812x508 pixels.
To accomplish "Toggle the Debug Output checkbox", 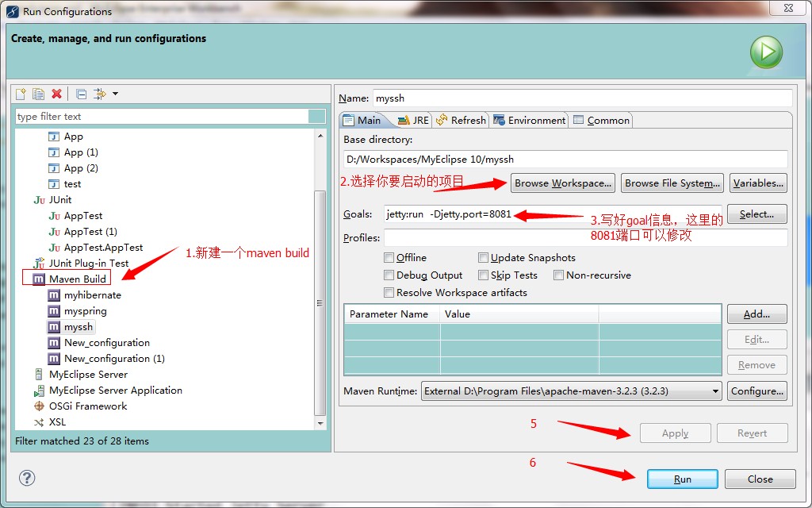I will tap(389, 275).
